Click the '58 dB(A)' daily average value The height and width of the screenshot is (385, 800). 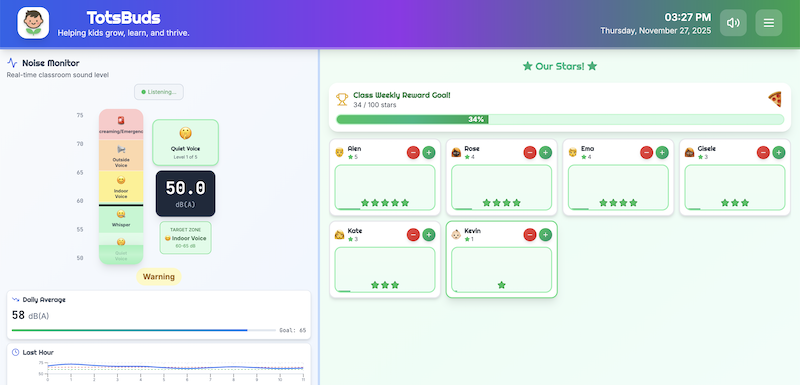click(31, 316)
